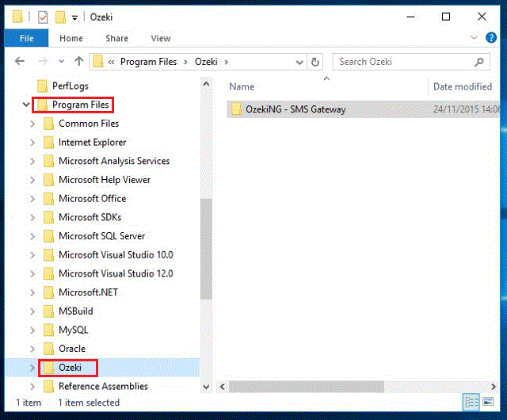Click the navigation pane scroll up arrow

206,84
